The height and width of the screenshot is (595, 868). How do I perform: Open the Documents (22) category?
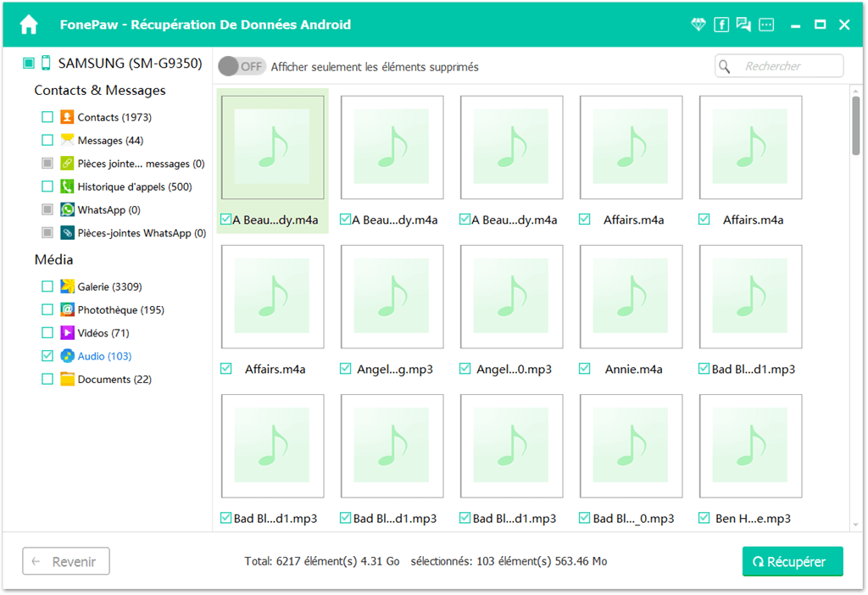point(114,379)
